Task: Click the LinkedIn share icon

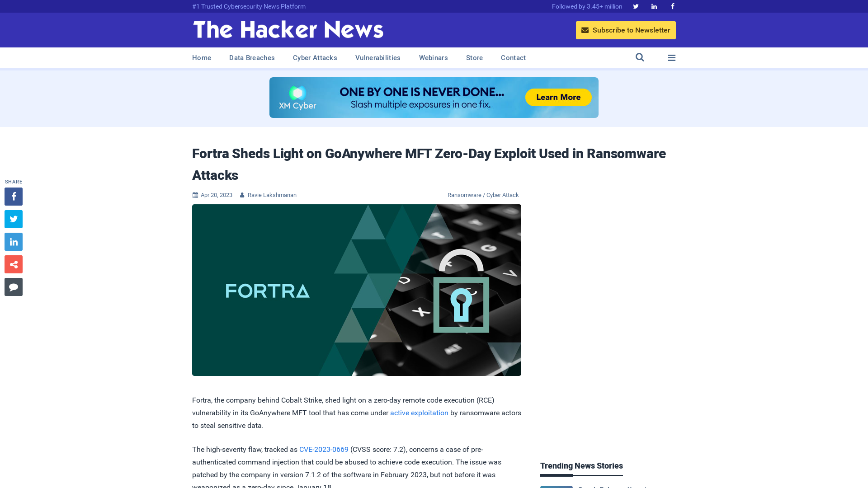Action: coord(13,241)
